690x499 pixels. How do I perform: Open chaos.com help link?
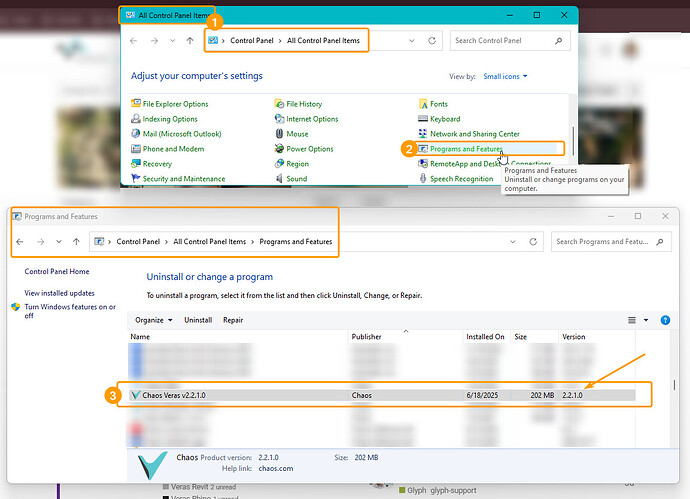click(x=276, y=468)
